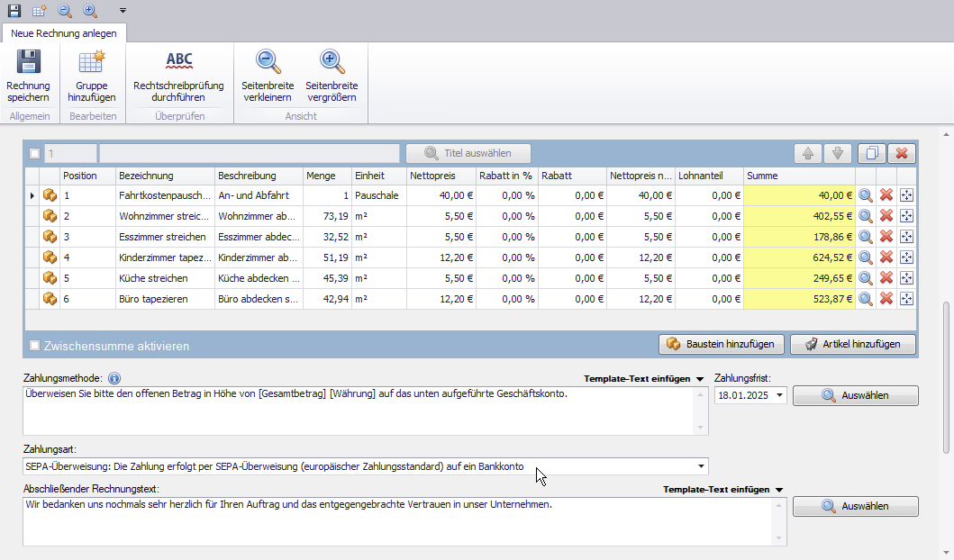Click the move handle of position 1 row

point(906,195)
